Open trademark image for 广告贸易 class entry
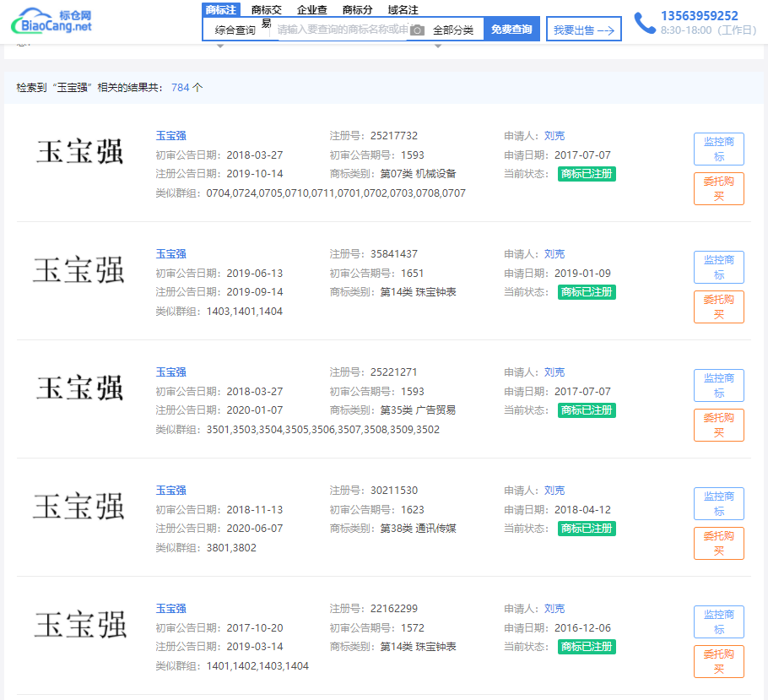Image resolution: width=768 pixels, height=700 pixels. tap(79, 389)
